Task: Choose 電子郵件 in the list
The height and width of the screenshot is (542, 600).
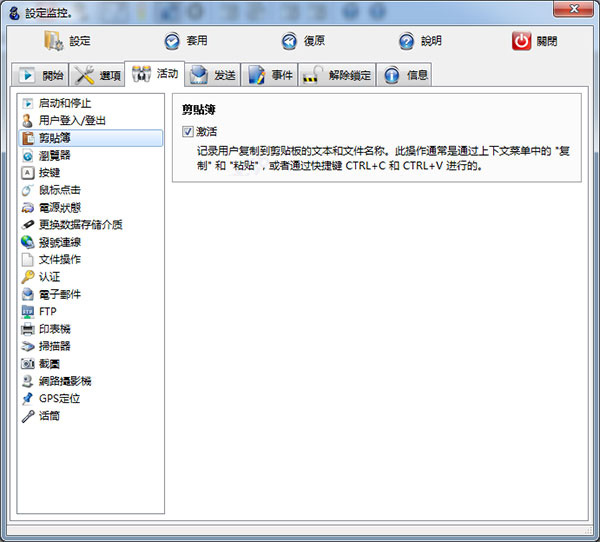Action: pyautogui.click(x=90, y=294)
